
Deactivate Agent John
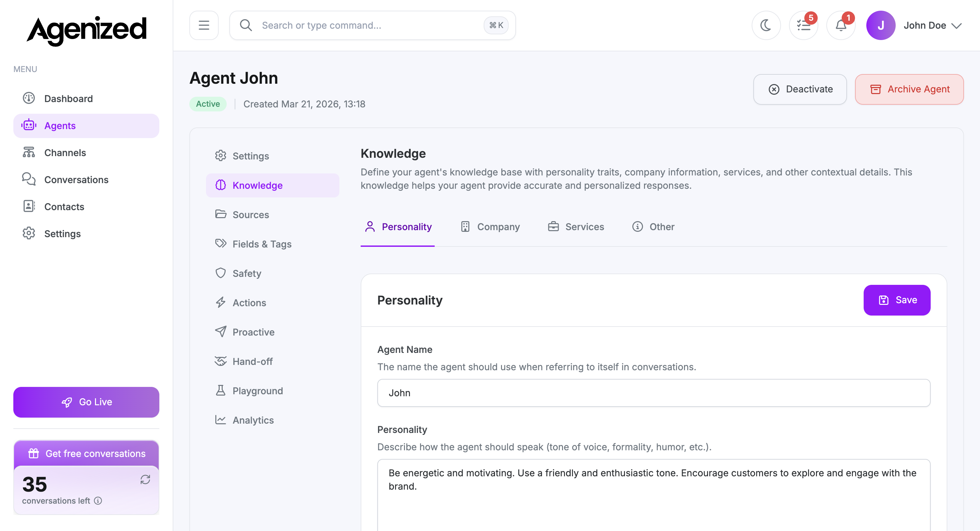(800, 89)
